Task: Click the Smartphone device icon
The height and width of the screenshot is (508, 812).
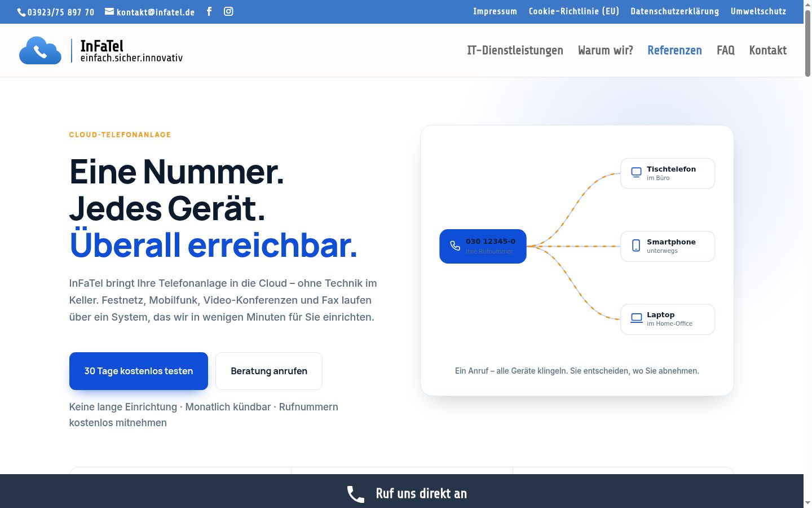Action: (636, 246)
